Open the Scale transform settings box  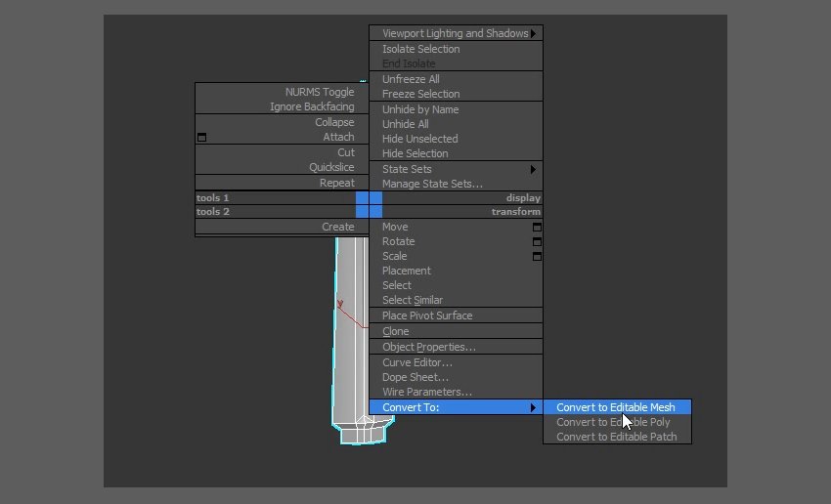pyautogui.click(x=536, y=256)
